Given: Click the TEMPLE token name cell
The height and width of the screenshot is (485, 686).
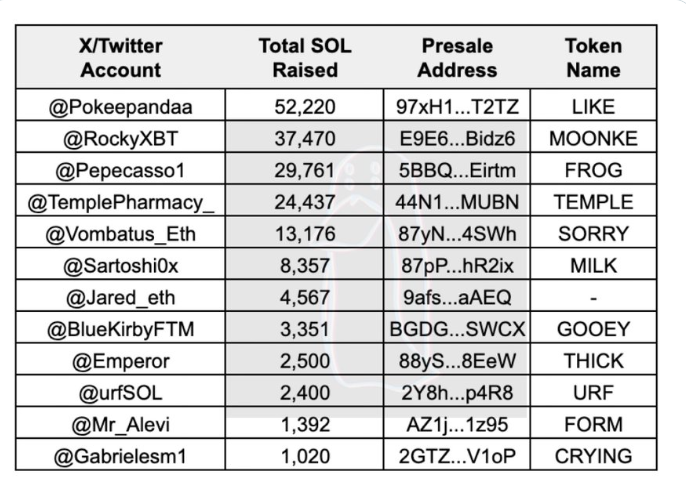Looking at the screenshot, I should [593, 202].
